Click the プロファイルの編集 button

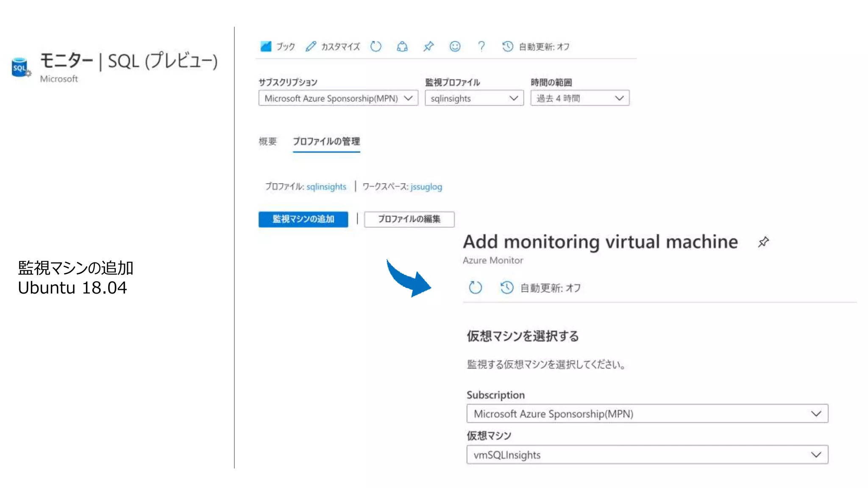pos(409,219)
